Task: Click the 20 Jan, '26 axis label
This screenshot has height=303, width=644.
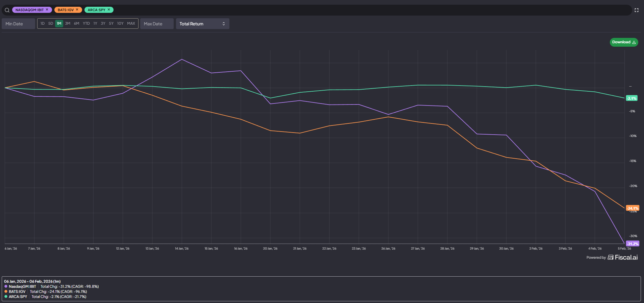Action: coord(270,249)
